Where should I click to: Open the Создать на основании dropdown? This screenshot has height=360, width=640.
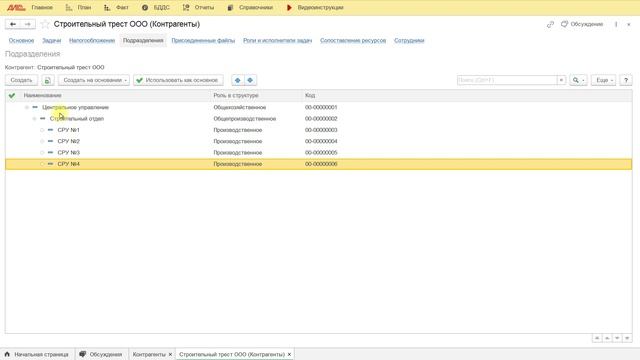click(94, 80)
